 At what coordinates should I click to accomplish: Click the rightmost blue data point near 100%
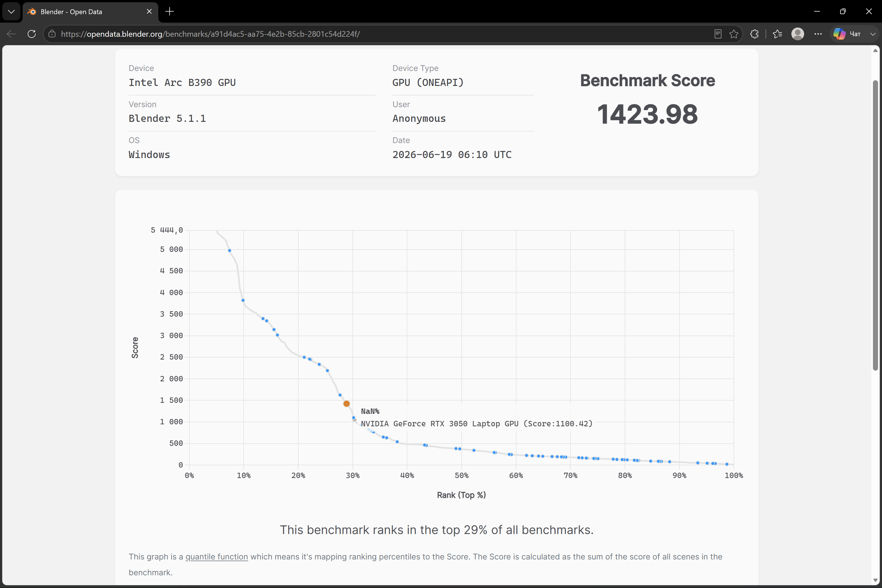coord(727,464)
